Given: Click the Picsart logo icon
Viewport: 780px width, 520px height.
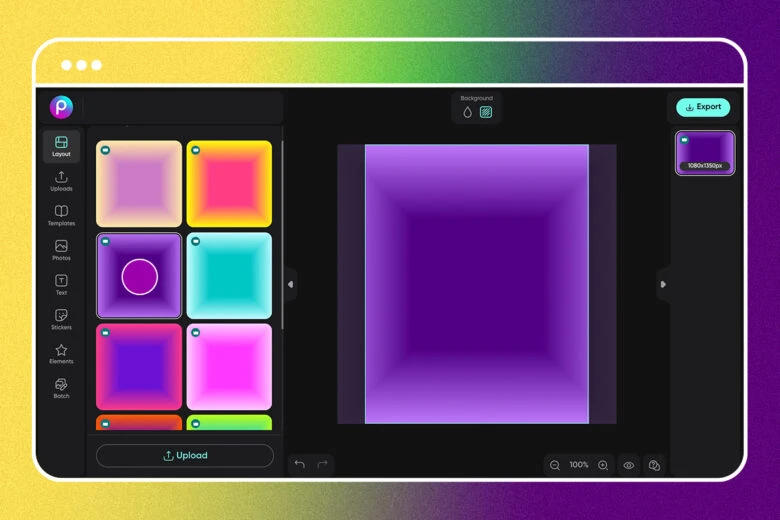Looking at the screenshot, I should tap(61, 107).
